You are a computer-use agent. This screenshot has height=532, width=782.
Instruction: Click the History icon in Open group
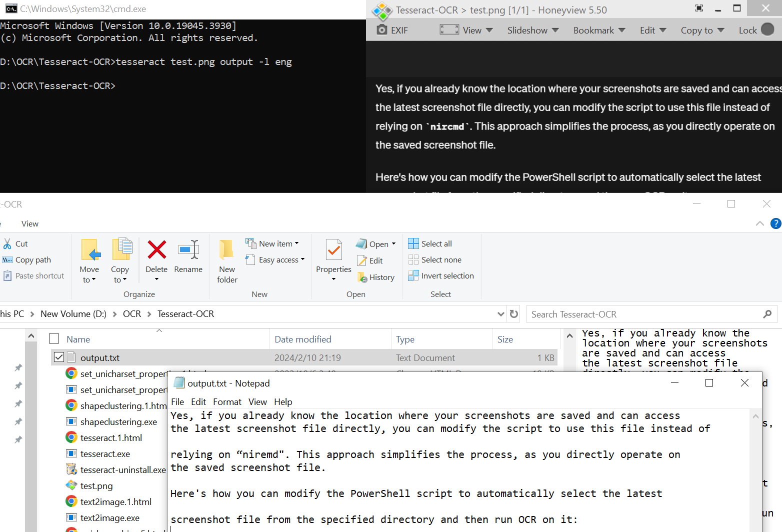[x=363, y=277]
